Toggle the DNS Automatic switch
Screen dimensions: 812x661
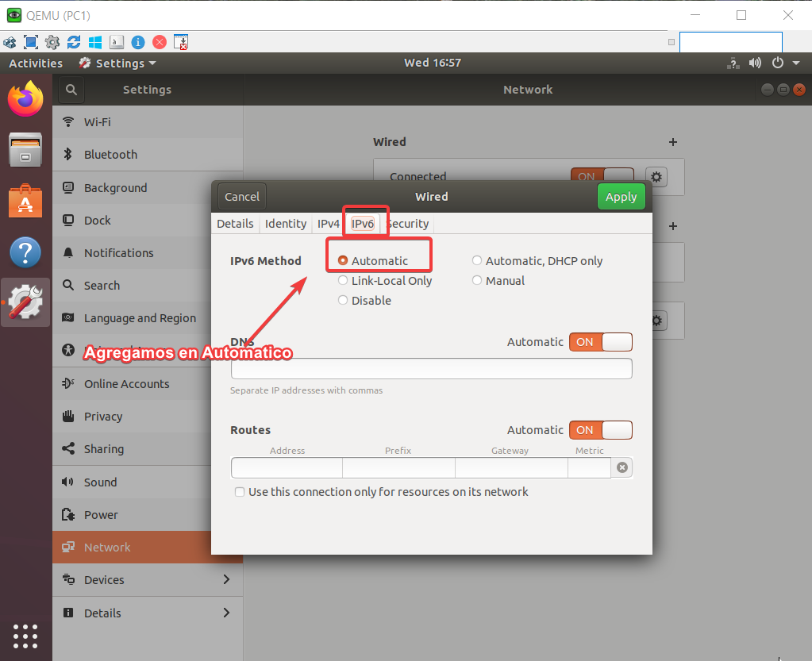(601, 342)
